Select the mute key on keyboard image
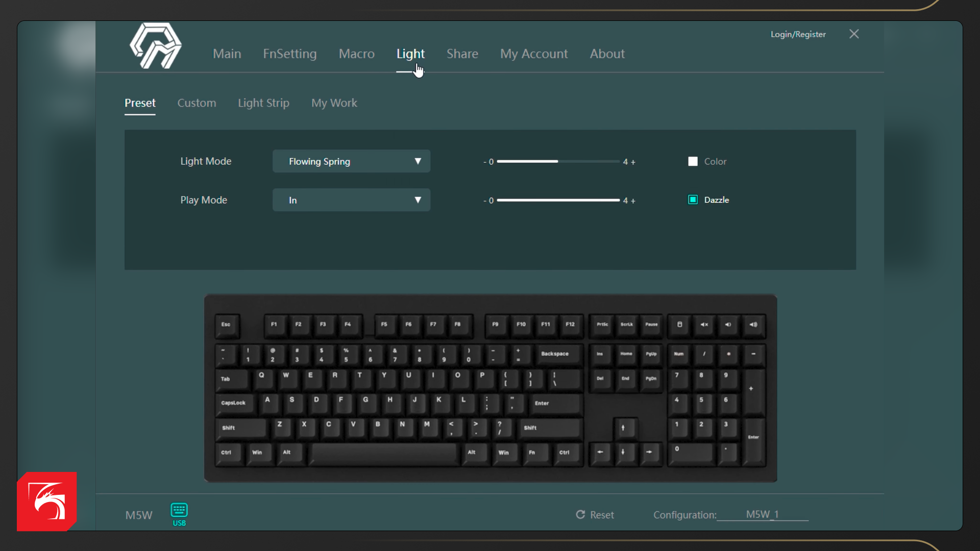 coord(704,325)
